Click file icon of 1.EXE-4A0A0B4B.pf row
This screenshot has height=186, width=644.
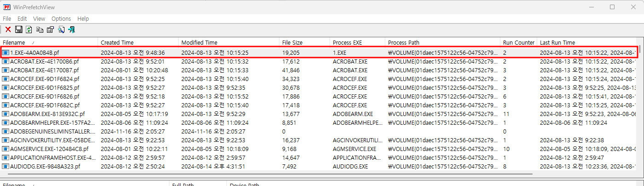6,52
